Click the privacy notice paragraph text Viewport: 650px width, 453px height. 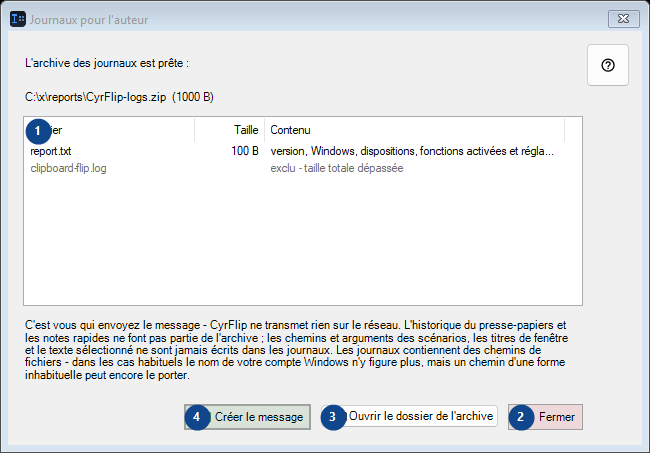[x=296, y=350]
